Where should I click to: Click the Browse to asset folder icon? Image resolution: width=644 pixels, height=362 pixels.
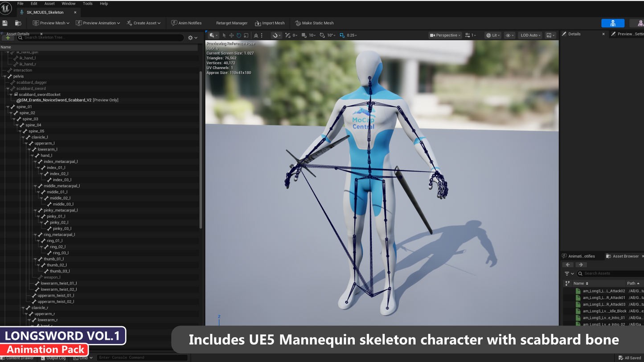(x=18, y=23)
